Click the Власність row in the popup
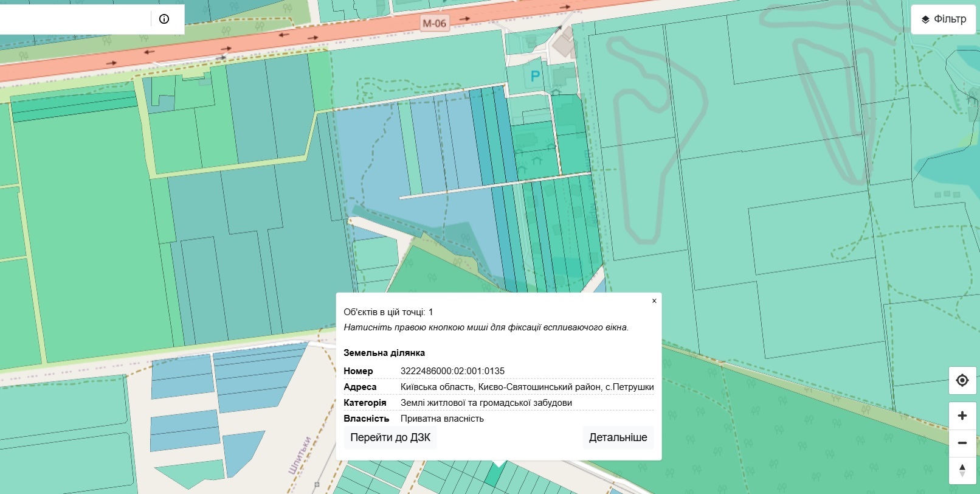This screenshot has width=980, height=494. click(499, 419)
